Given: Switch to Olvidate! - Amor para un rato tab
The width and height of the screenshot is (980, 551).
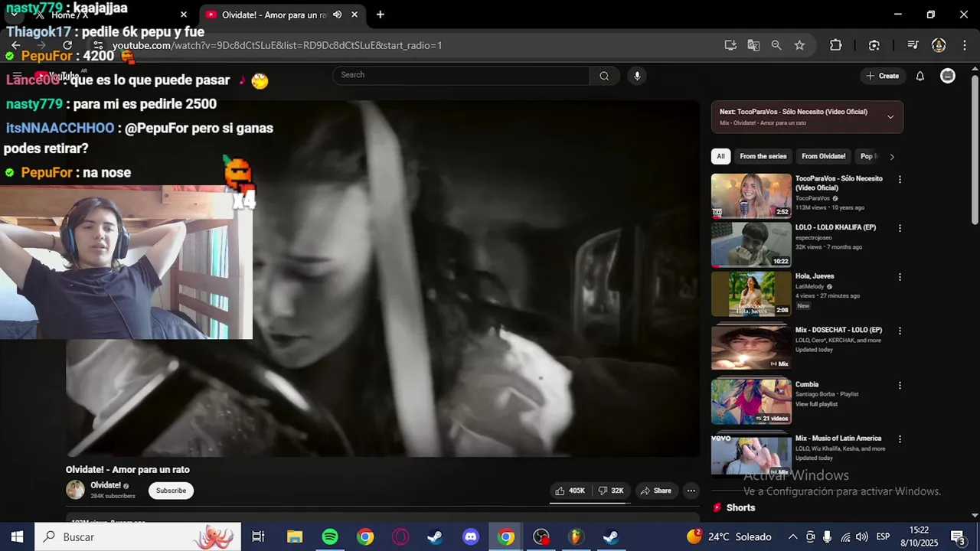Looking at the screenshot, I should pos(282,15).
